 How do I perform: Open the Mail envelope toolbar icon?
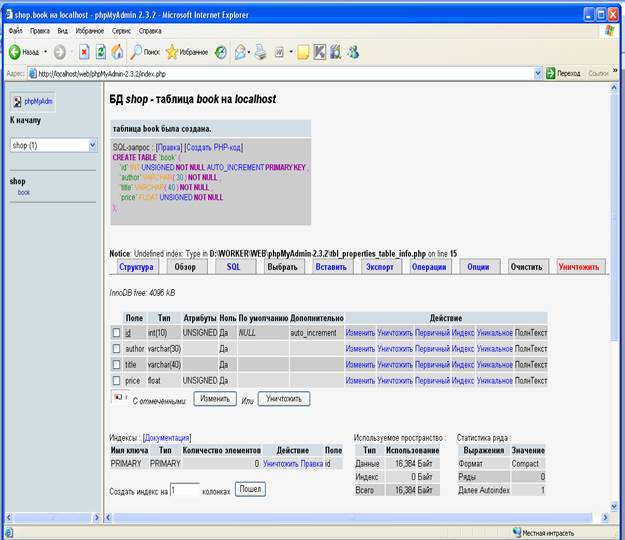(x=240, y=52)
